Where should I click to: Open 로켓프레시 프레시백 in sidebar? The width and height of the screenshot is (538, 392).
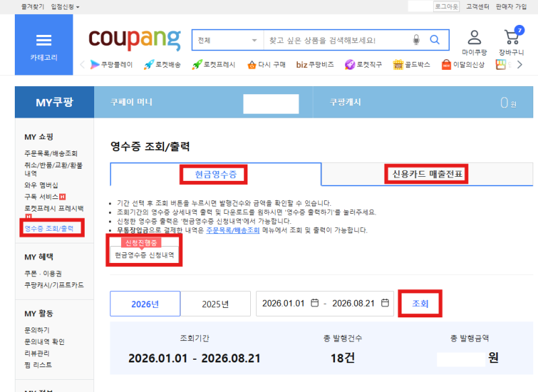[54, 208]
